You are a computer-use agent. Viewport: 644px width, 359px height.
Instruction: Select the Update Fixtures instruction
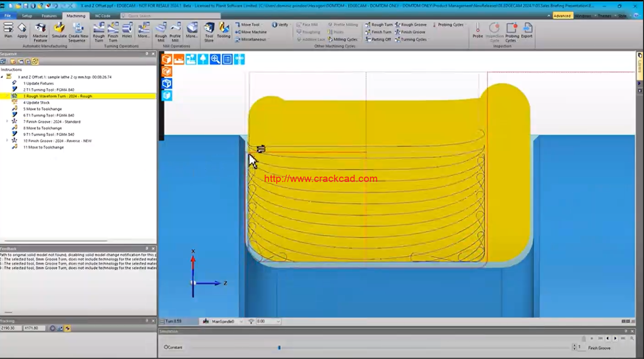click(38, 83)
